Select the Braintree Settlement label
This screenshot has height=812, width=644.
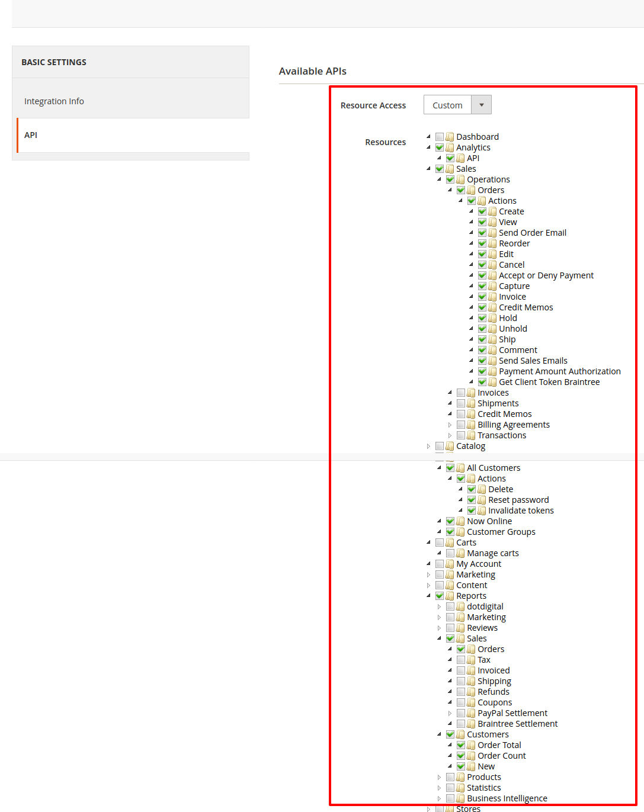518,724
